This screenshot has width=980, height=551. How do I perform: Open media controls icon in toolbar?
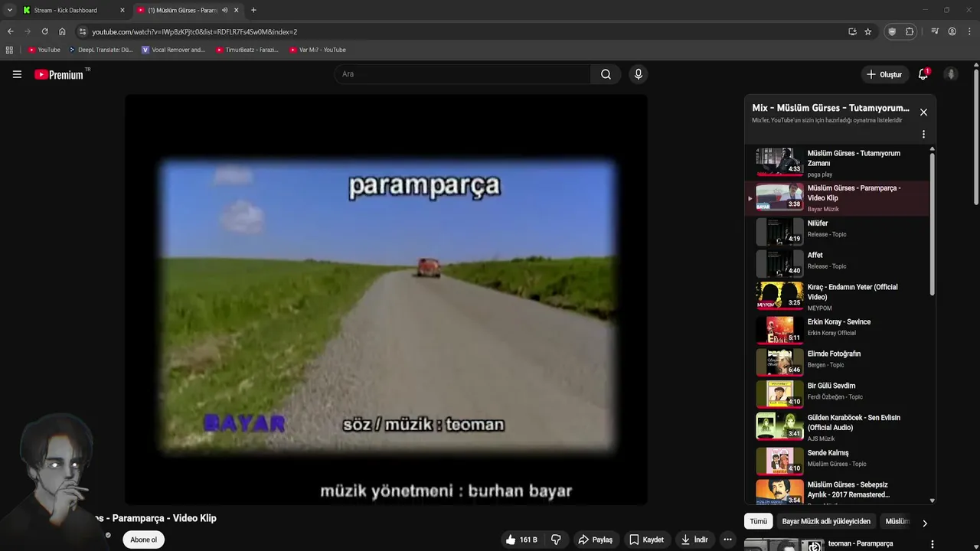pos(935,31)
